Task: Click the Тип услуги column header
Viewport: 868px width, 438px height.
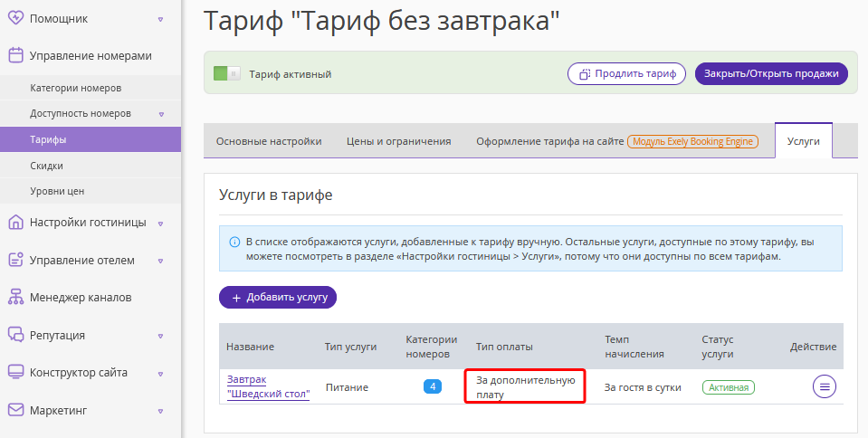Action: point(350,347)
